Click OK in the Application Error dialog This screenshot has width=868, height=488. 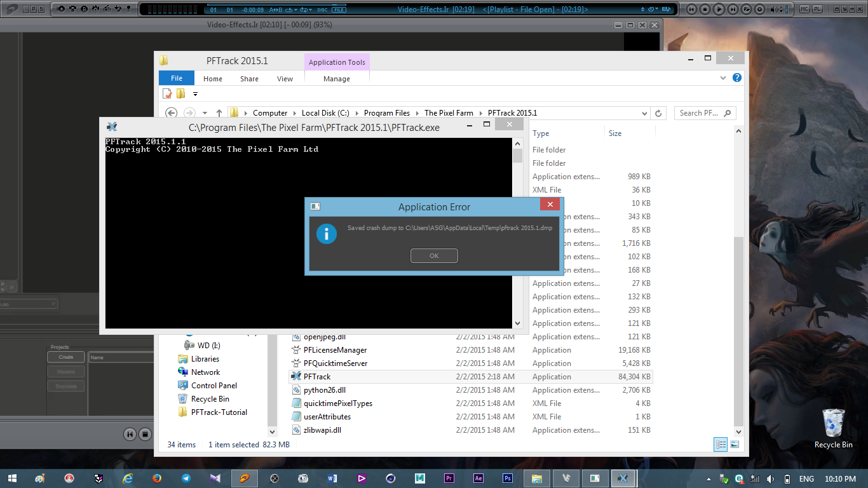(434, 255)
